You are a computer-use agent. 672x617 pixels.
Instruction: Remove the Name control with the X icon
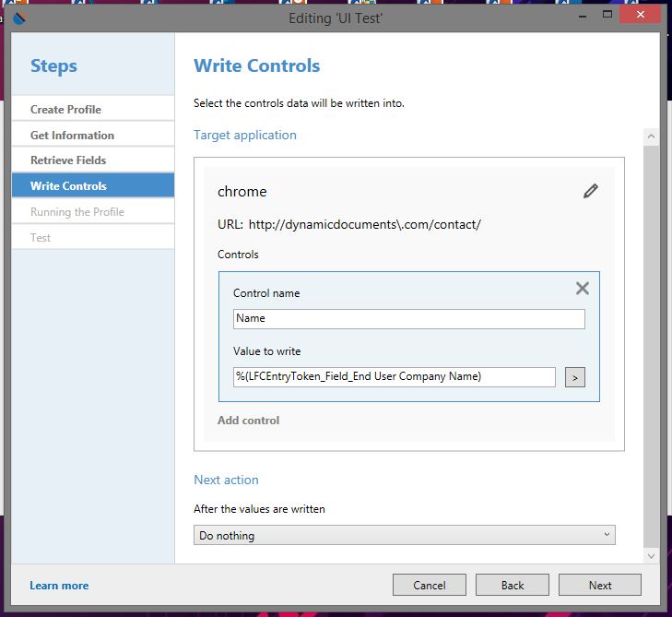tap(583, 288)
